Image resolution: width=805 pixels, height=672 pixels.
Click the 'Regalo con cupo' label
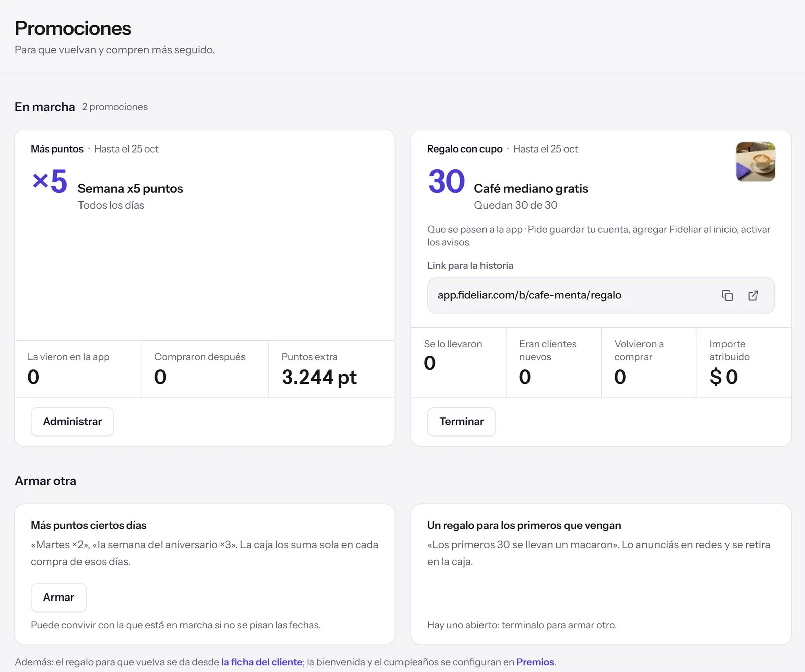tap(464, 149)
